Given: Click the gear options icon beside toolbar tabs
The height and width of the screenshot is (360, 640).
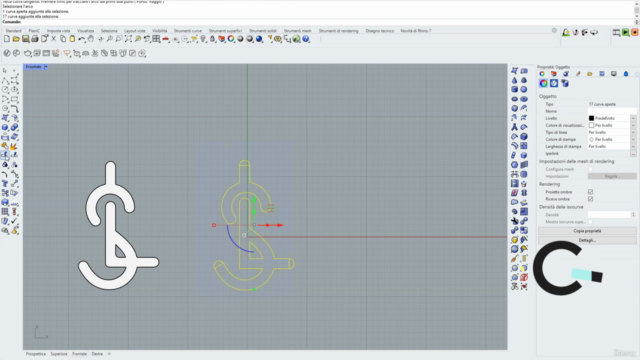Looking at the screenshot, I should pos(554,31).
